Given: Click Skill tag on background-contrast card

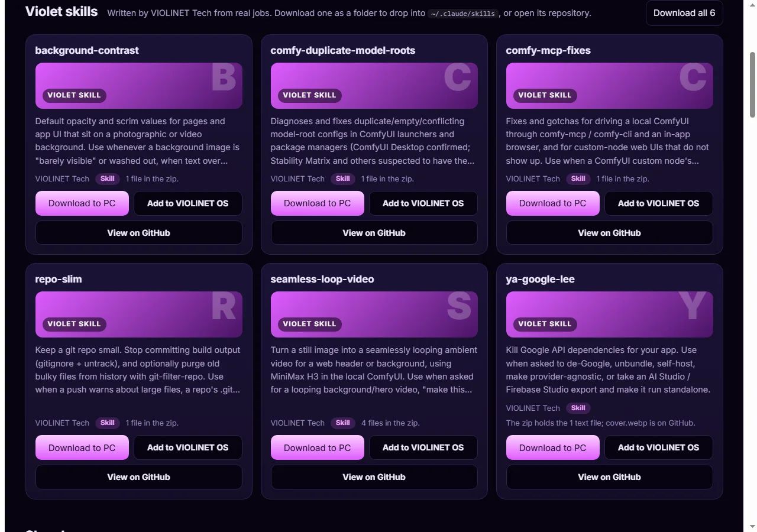Looking at the screenshot, I should click(x=108, y=179).
